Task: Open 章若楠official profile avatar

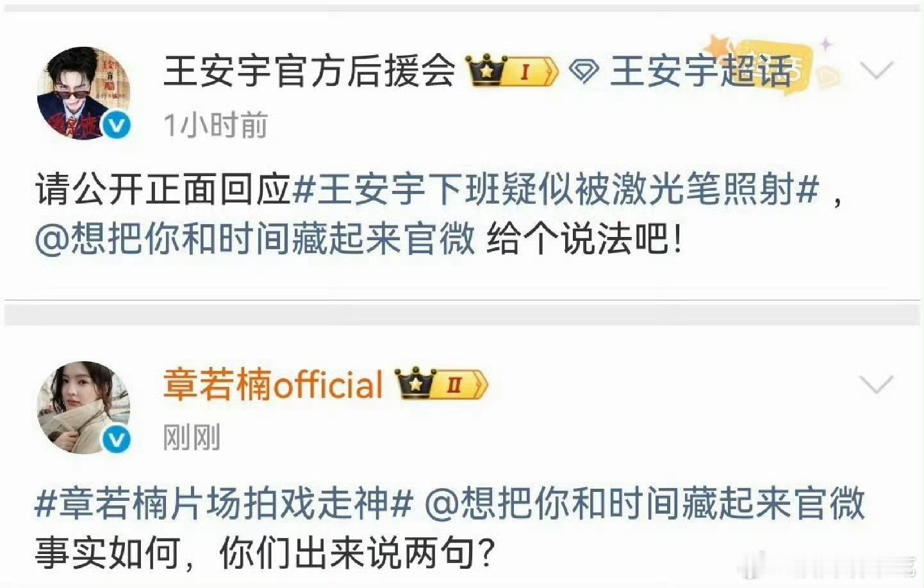Action: [84, 407]
